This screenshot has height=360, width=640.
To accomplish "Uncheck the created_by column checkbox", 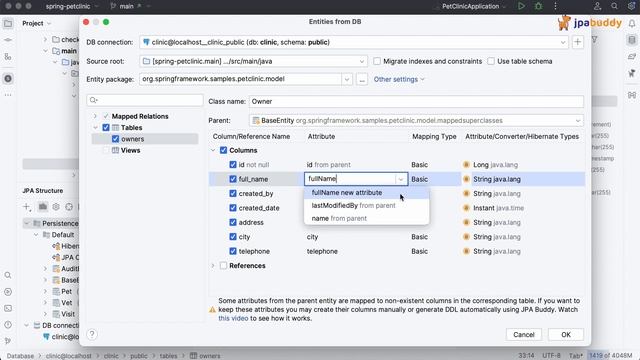I will coord(233,193).
